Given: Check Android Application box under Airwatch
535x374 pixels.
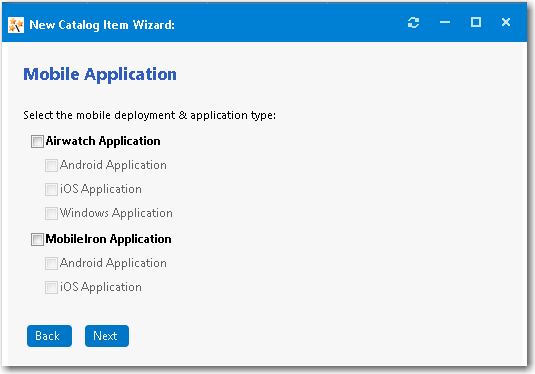Looking at the screenshot, I should click(51, 166).
